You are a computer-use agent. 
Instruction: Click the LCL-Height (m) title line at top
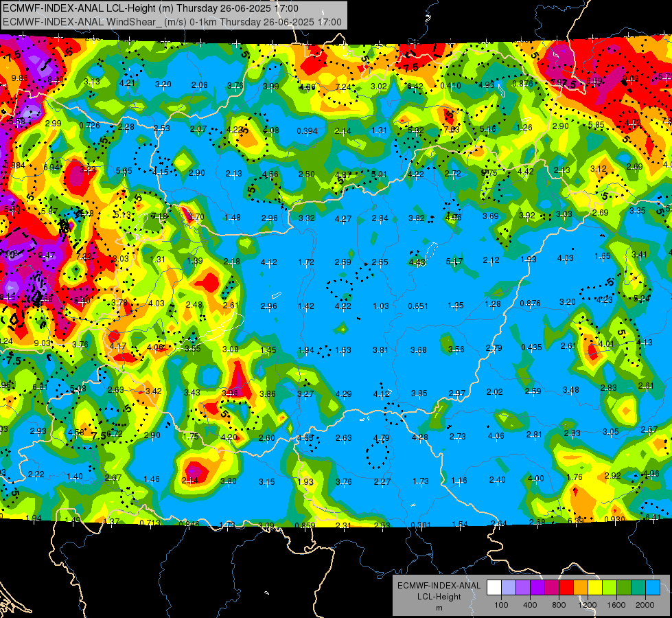(150, 8)
